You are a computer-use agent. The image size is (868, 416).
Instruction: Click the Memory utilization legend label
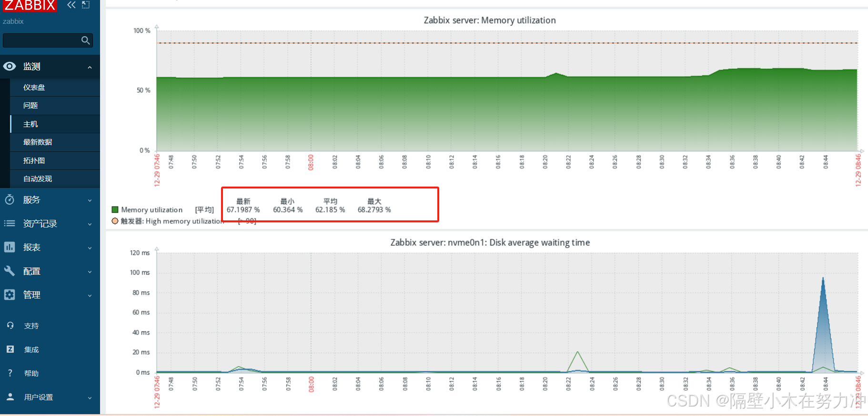(x=152, y=210)
